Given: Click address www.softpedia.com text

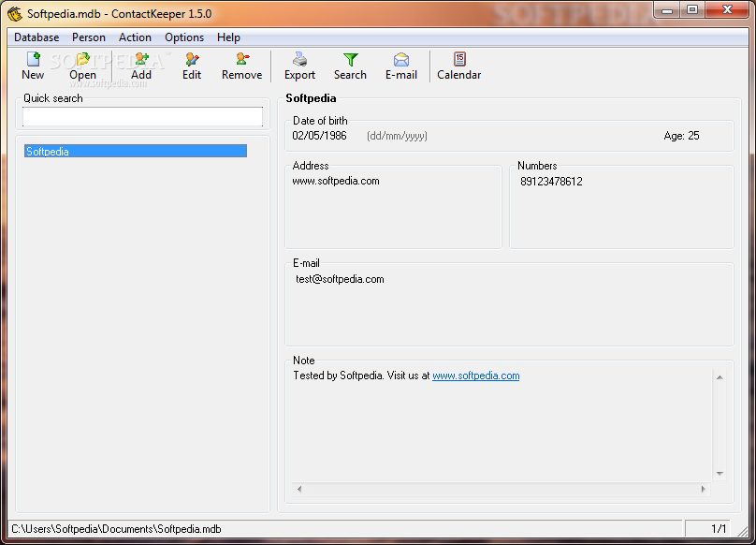Looking at the screenshot, I should coord(336,181).
